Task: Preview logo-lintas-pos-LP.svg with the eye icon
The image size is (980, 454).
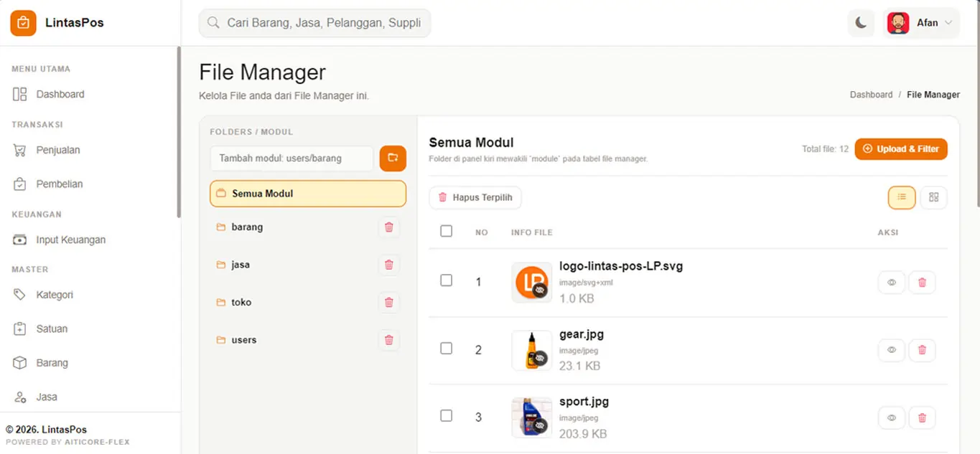Action: pos(891,283)
